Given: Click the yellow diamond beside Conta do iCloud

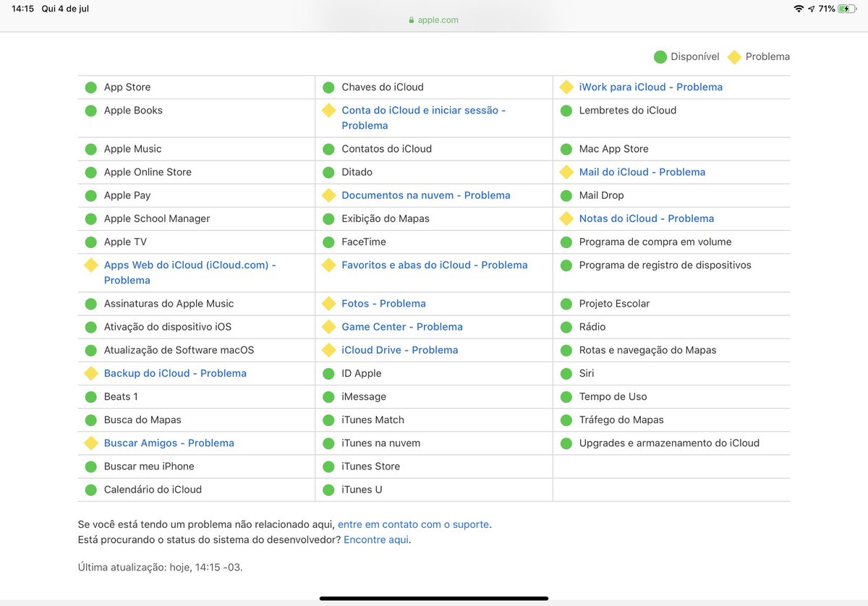Looking at the screenshot, I should pyautogui.click(x=328, y=110).
